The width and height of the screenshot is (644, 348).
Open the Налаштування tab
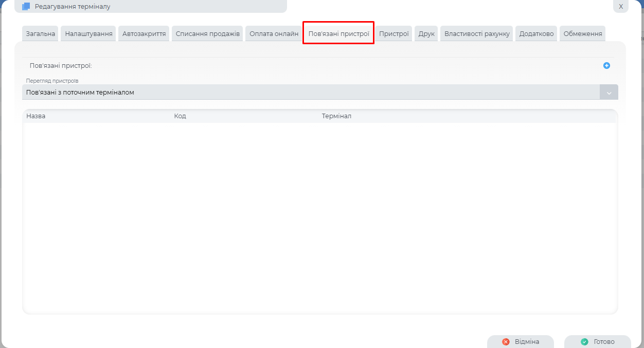click(x=88, y=34)
